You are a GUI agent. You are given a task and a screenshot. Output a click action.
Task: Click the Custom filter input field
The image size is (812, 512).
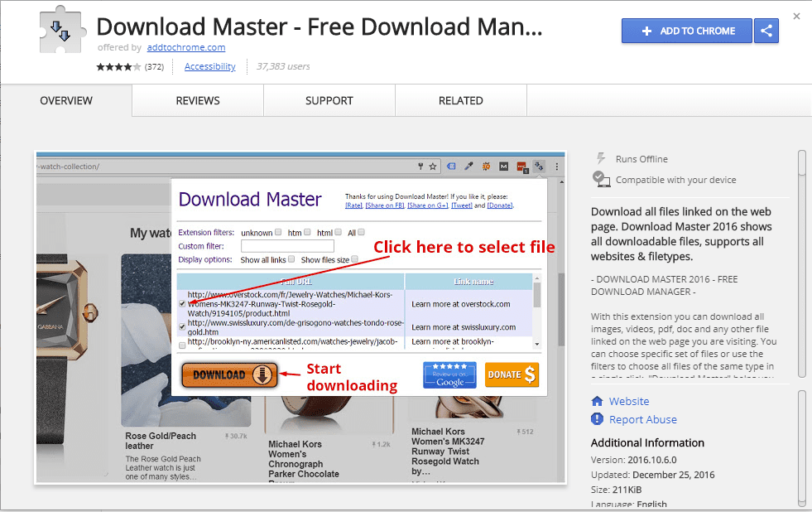click(287, 246)
